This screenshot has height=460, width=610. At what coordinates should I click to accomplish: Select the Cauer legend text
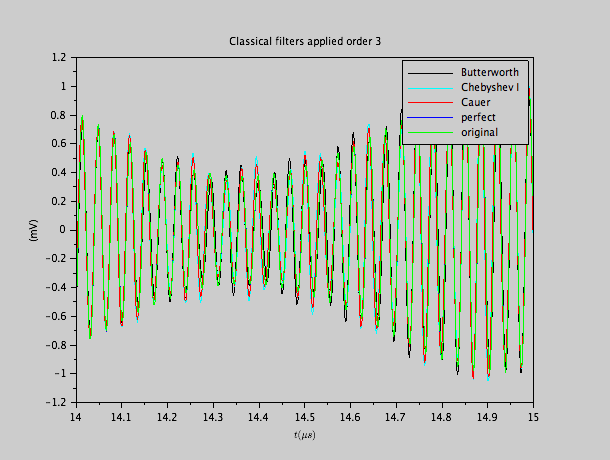tap(475, 102)
